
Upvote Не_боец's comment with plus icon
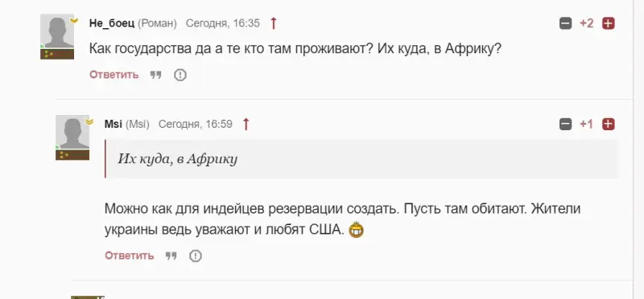pos(609,23)
